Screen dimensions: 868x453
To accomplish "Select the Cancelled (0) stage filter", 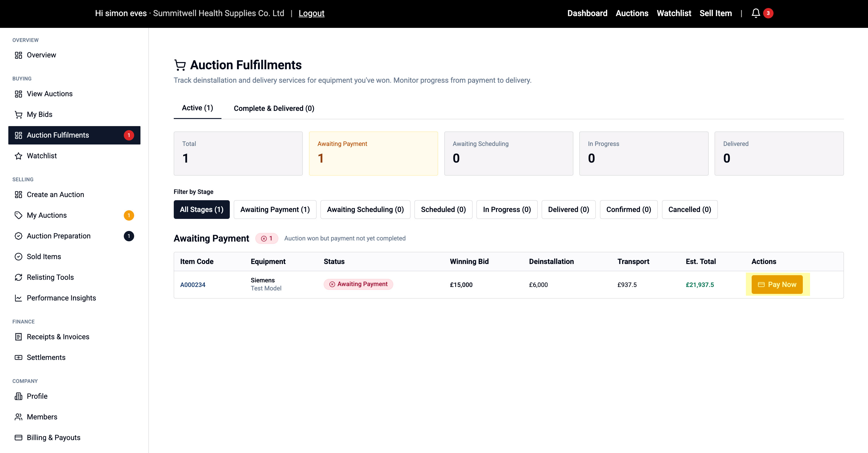I will click(689, 209).
